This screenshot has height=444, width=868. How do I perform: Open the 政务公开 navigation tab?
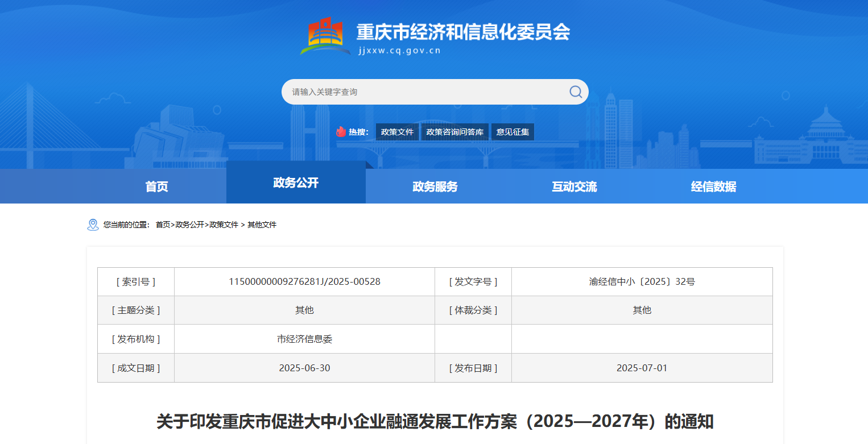tap(296, 182)
